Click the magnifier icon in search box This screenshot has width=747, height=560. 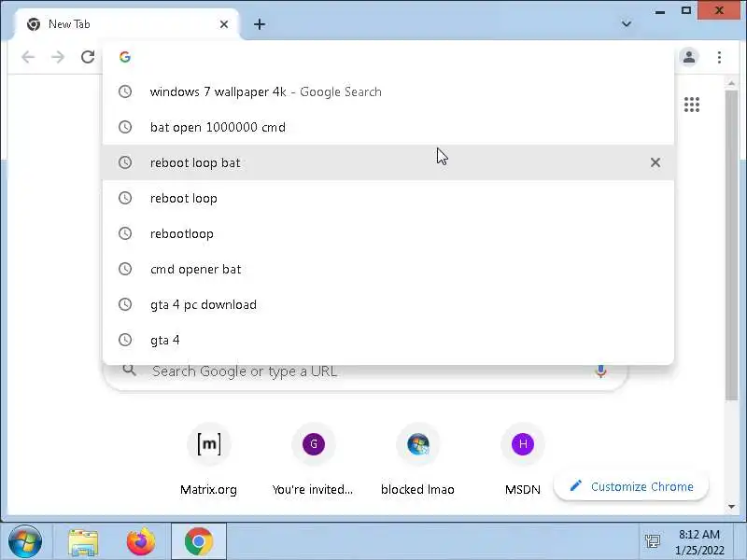129,370
